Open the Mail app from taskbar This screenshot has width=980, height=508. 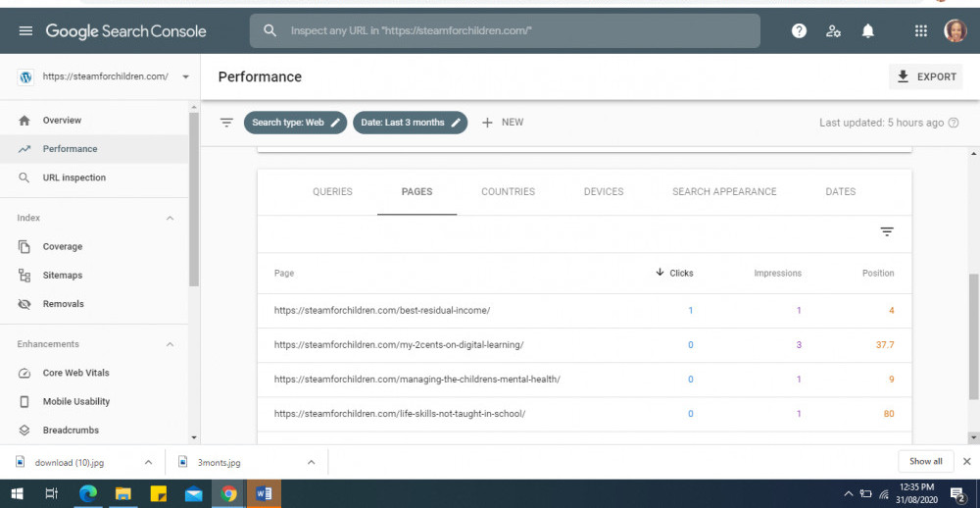pos(194,494)
